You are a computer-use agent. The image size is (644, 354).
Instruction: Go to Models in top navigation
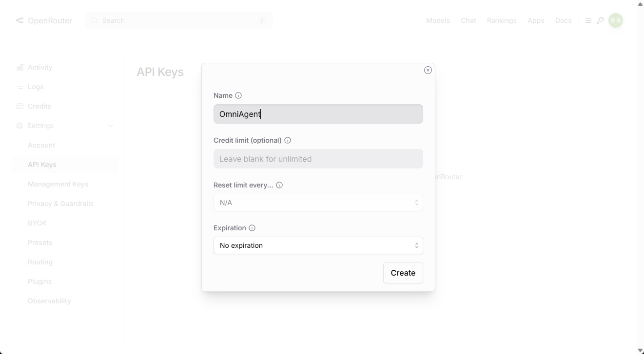click(x=438, y=20)
